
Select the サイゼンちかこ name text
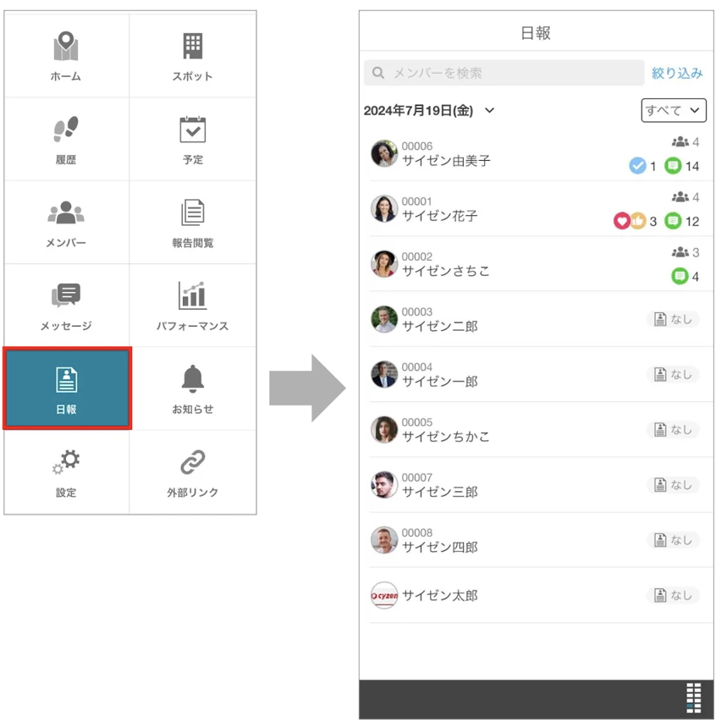tap(446, 437)
